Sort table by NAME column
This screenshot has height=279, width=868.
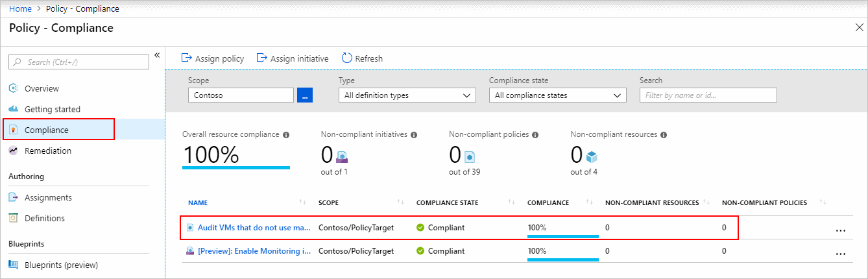tap(198, 203)
